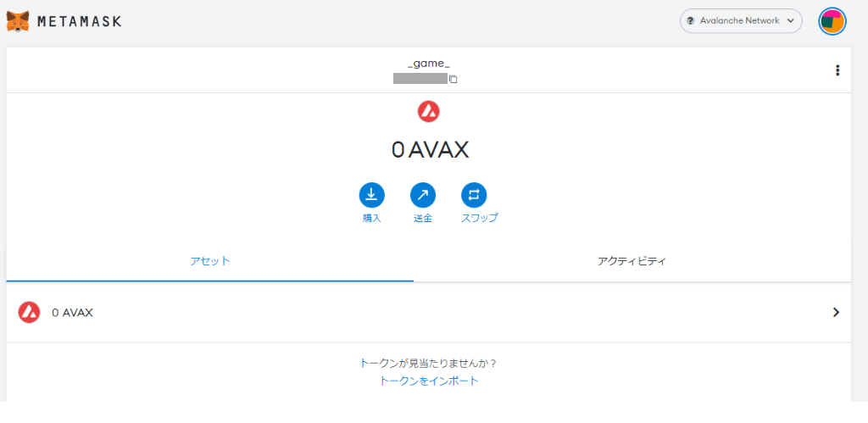
Task: Click the 送金 arrow icon button
Action: (422, 195)
